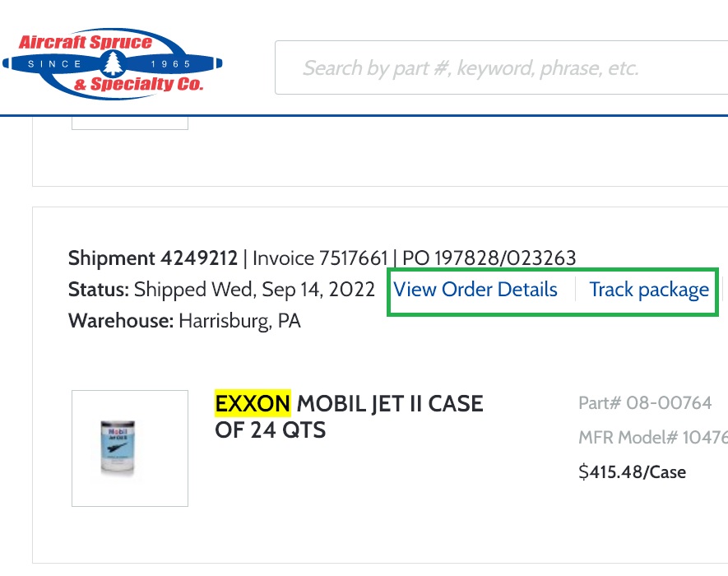Viewport: 728px width, 576px height.
Task: Click the Aircraft Spruce propeller logo
Action: tap(113, 63)
